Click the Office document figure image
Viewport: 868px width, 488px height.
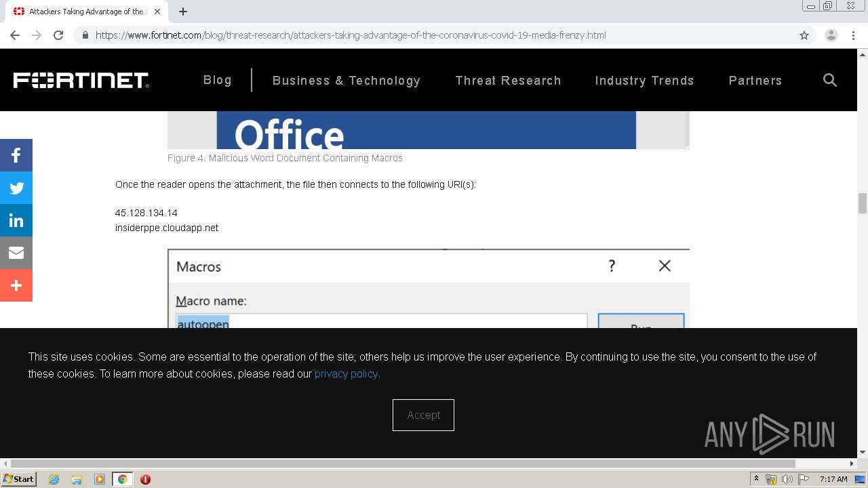click(429, 130)
